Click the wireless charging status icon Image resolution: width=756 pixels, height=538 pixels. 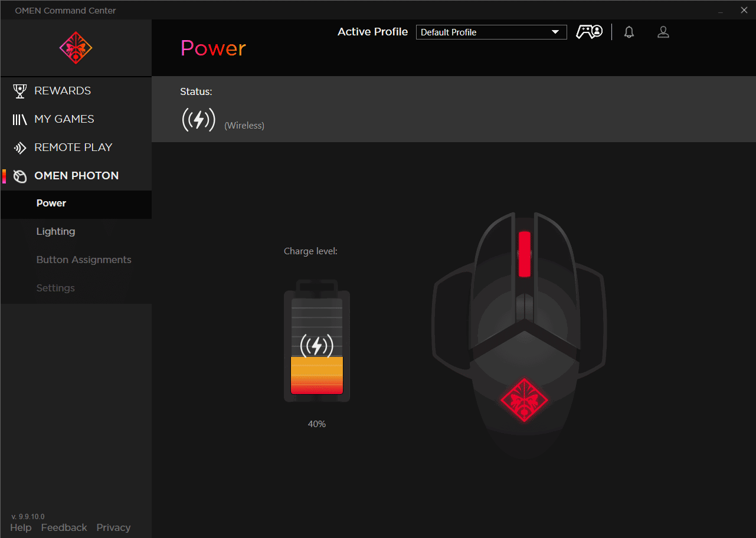(x=198, y=120)
